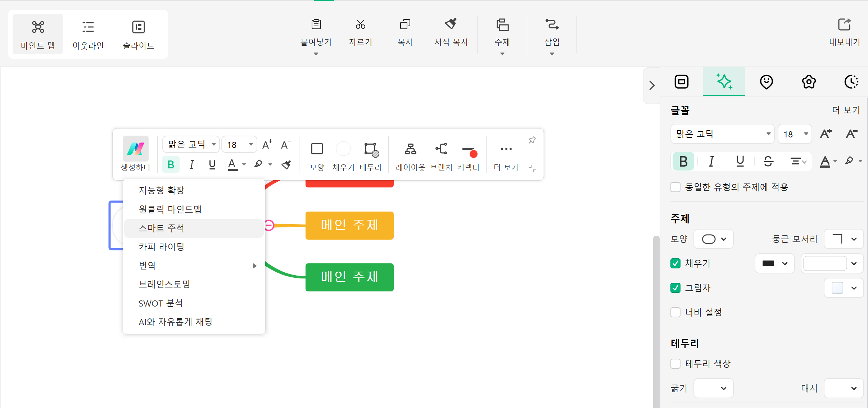This screenshot has height=408, width=868.
Task: Select Smart Annotation (스마트 주석) menu item
Action: pos(194,228)
